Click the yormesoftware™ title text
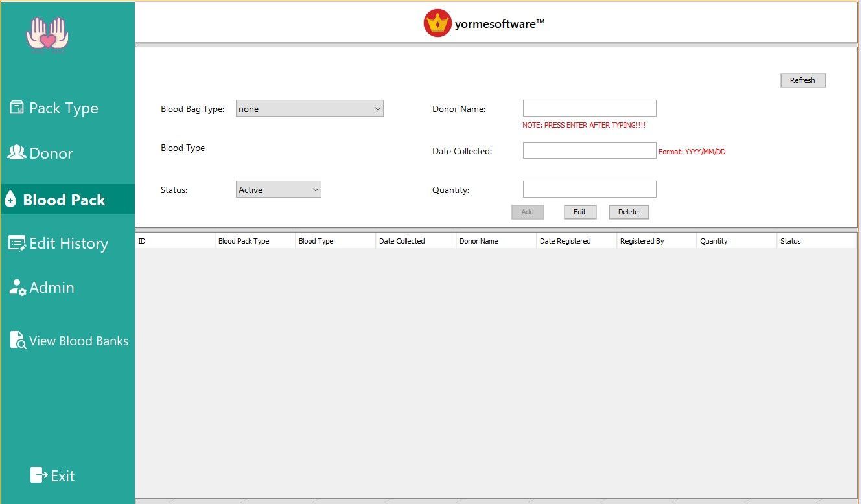The height and width of the screenshot is (504, 862). click(x=500, y=24)
